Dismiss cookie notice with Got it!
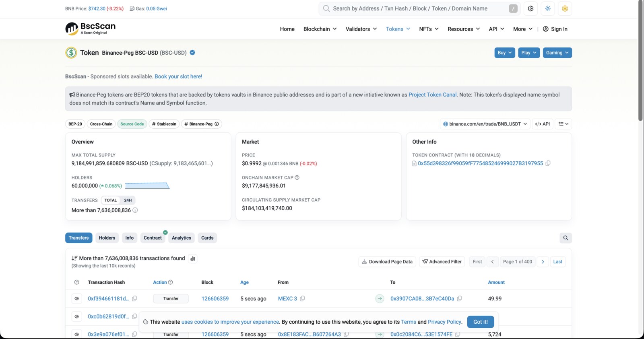The width and height of the screenshot is (644, 339). pyautogui.click(x=481, y=322)
